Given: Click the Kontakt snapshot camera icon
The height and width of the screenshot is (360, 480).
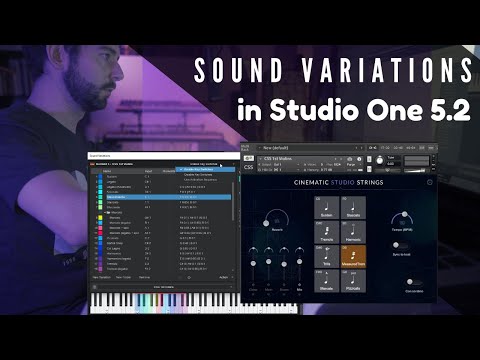Looking at the screenshot, I should (350, 159).
